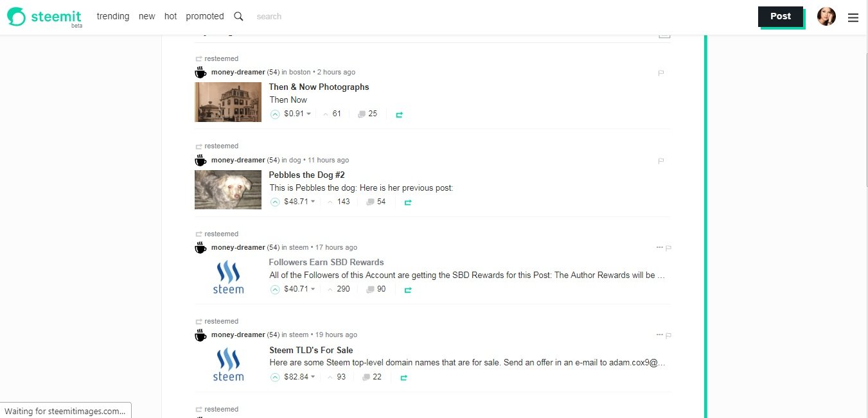Open old house photograph thumbnail

228,102
